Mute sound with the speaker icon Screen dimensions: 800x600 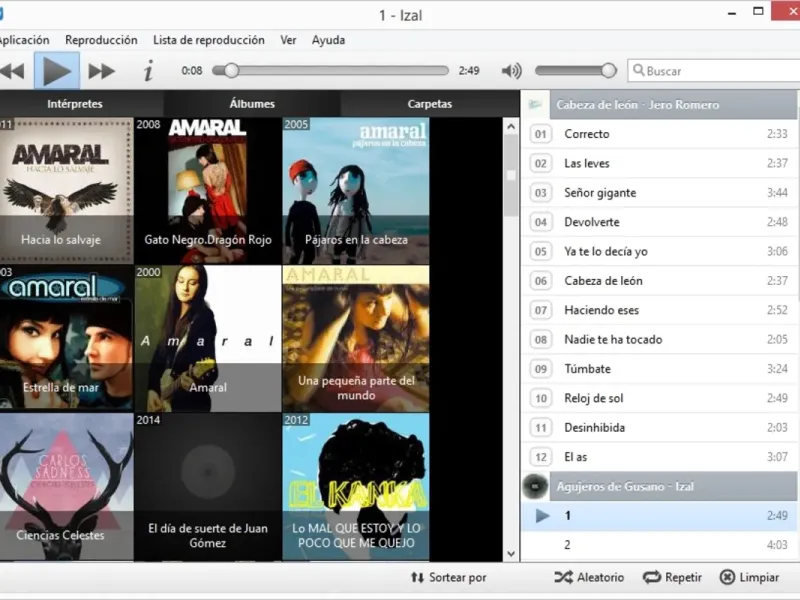coord(511,71)
